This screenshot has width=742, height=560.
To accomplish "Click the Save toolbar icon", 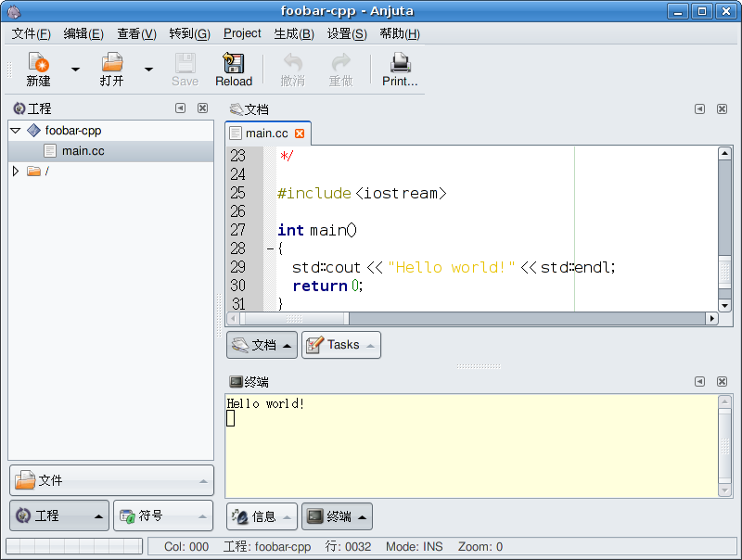I will [x=185, y=69].
